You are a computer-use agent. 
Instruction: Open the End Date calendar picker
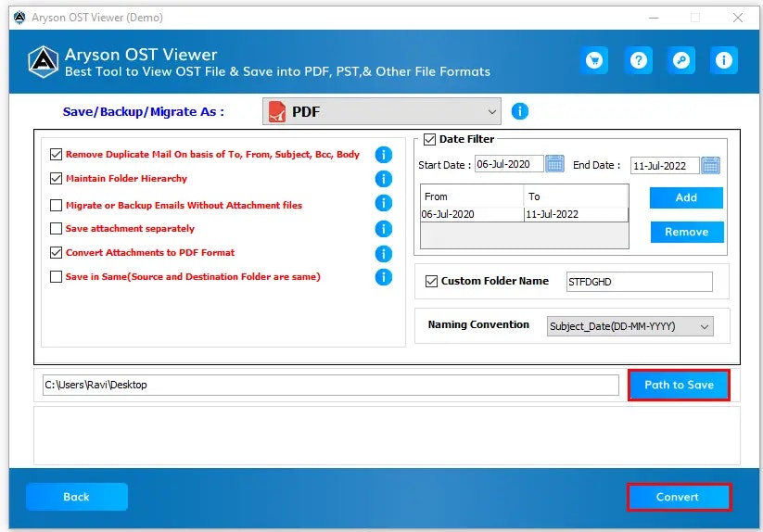pos(710,165)
